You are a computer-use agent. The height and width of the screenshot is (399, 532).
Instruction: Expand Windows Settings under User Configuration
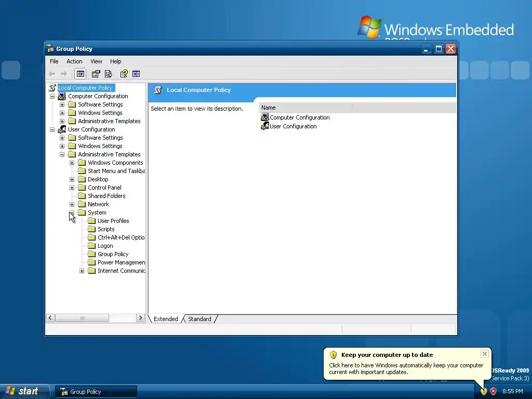[62, 146]
